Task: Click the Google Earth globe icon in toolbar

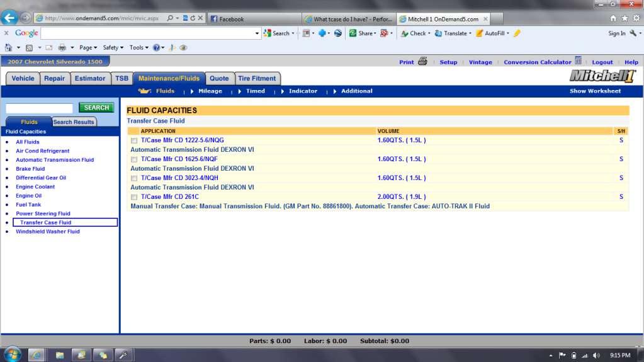Action: [338, 33]
